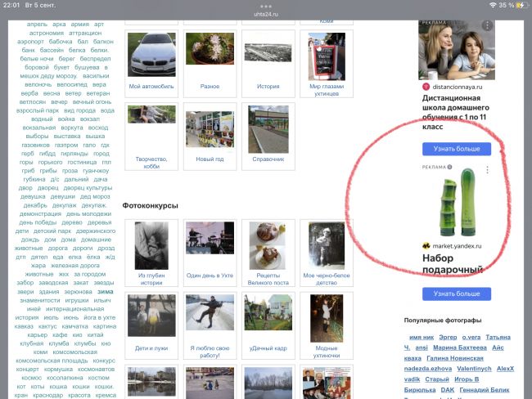532x399 pixels.
Task: Select the tag белые ночи
Action: click(x=37, y=59)
